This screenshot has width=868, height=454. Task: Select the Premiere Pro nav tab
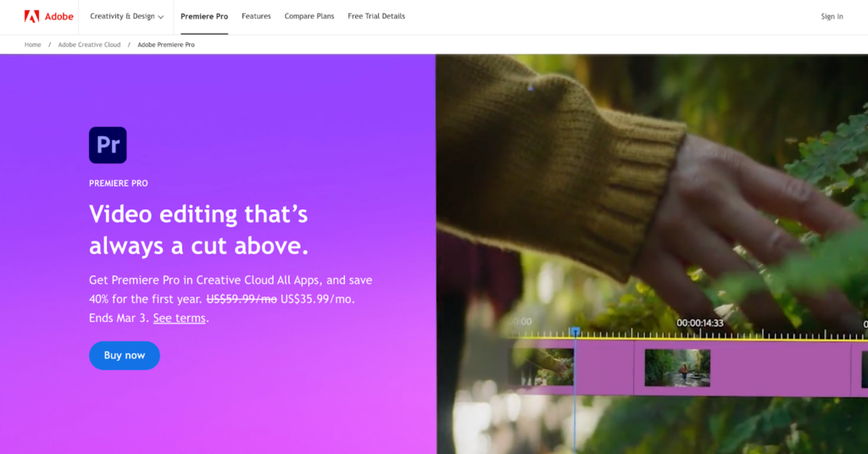click(204, 17)
